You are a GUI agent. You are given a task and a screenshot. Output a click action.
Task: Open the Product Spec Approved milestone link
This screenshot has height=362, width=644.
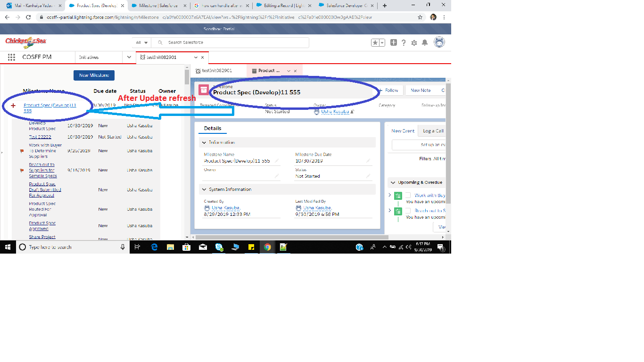(x=42, y=226)
